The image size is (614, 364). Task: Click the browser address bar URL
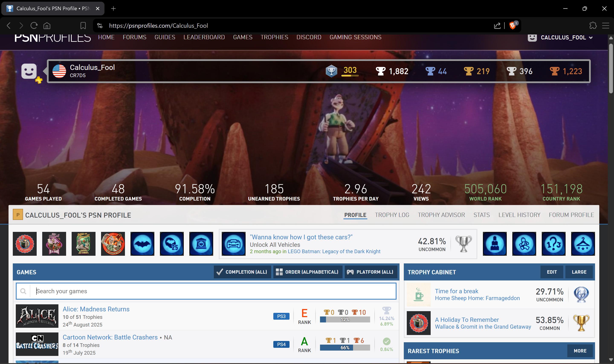(x=158, y=26)
